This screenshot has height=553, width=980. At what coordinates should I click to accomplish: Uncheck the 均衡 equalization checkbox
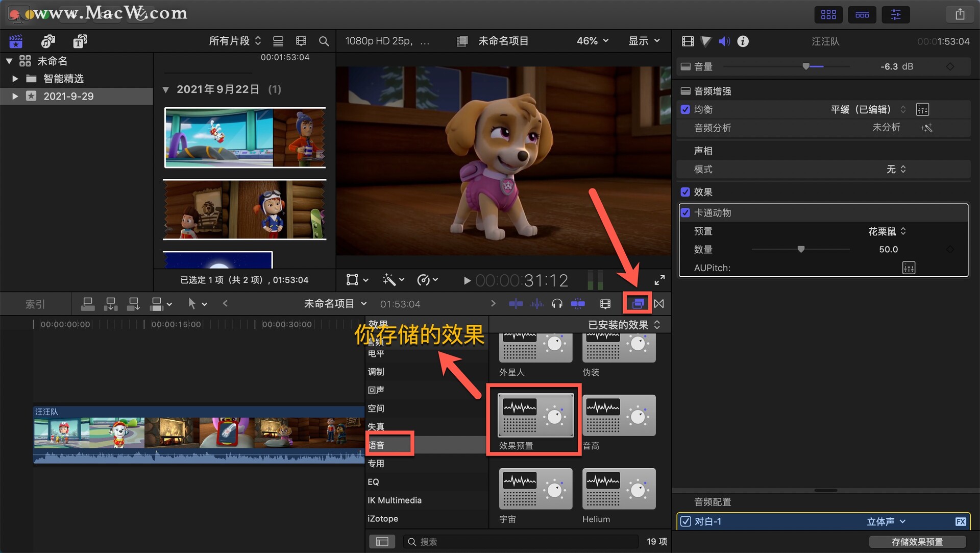[x=685, y=109]
